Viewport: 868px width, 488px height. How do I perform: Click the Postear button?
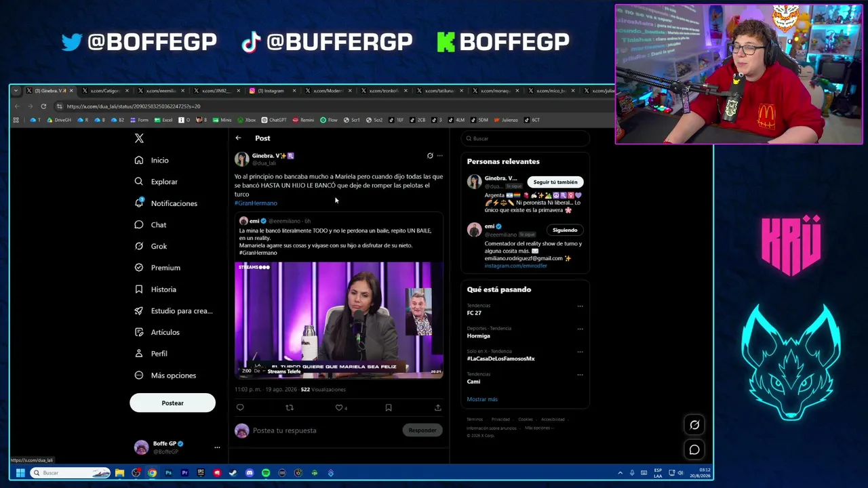point(172,403)
